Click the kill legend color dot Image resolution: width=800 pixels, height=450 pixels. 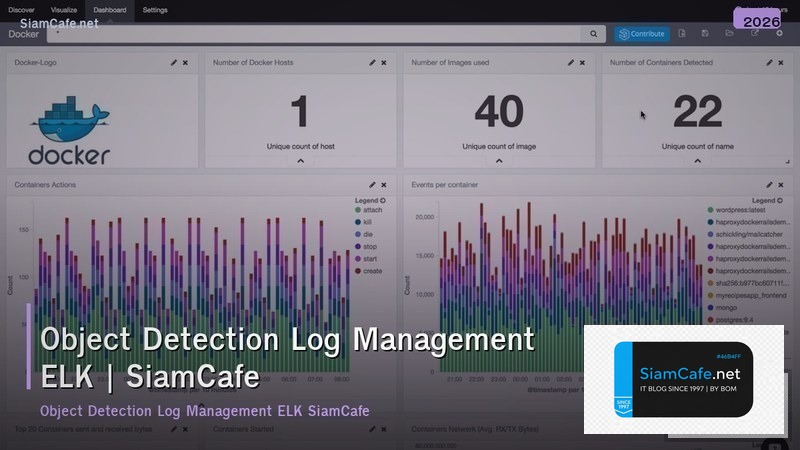358,222
